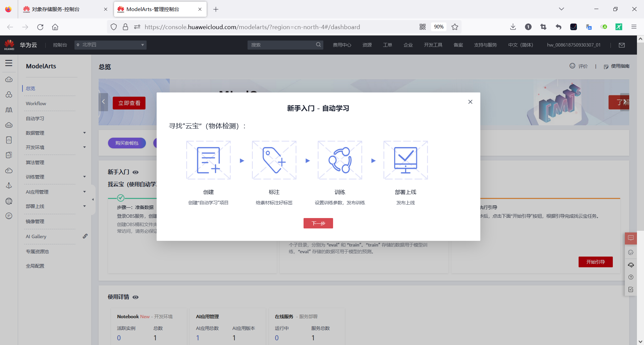The image size is (644, 345).
Task: Click the 下一步 button in the dialog
Action: tap(318, 223)
